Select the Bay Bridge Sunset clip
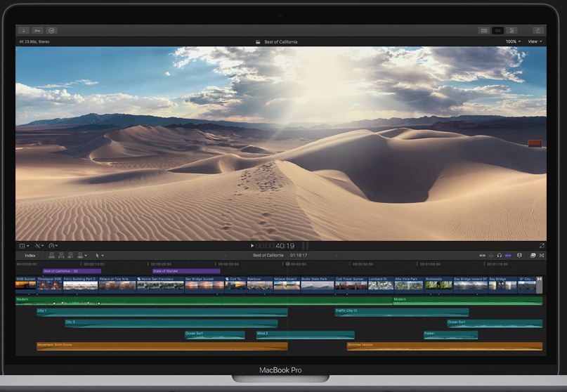Image resolution: width=567 pixels, height=392 pixels. click(204, 284)
